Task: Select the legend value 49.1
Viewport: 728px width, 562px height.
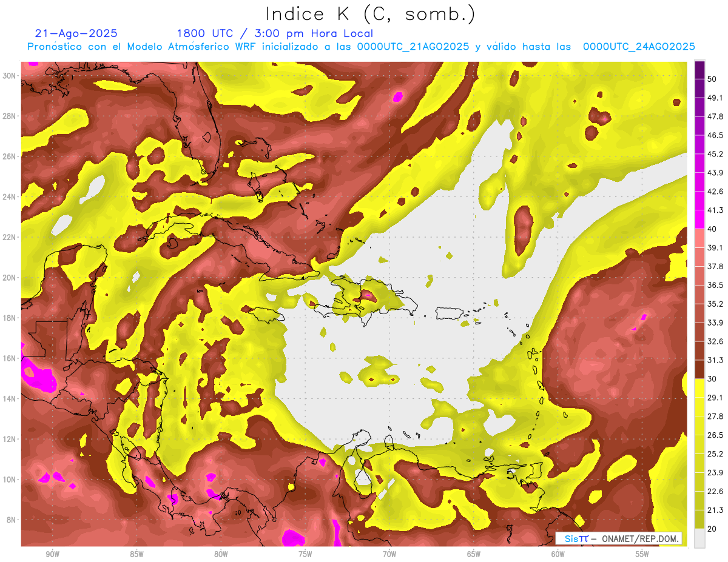Action: click(x=715, y=98)
